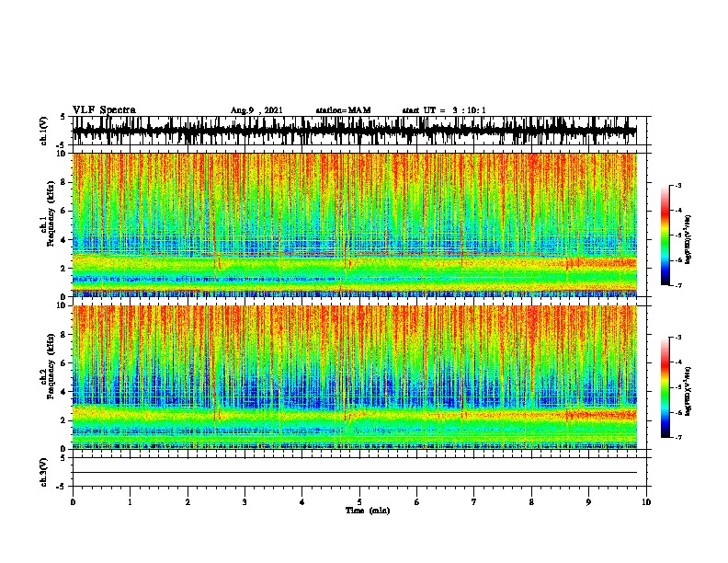Click the "VLF Spectra" title text
Image resolution: width=728 pixels, height=563 pixels.
coord(104,110)
